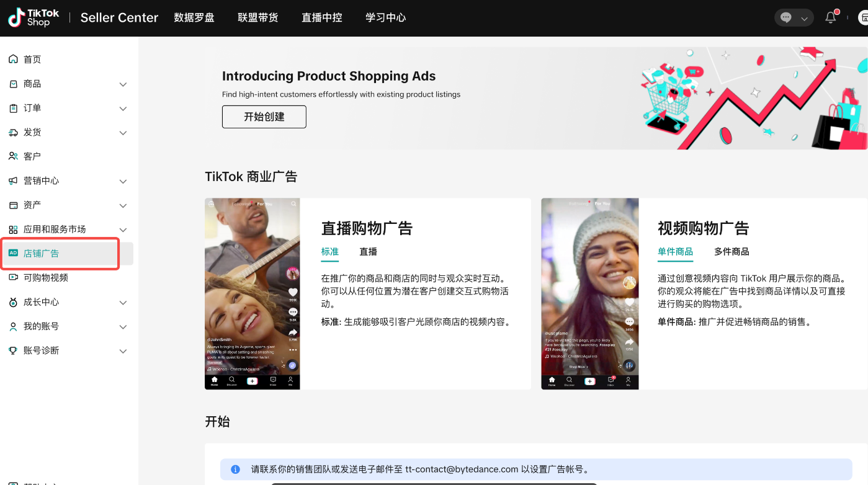The height and width of the screenshot is (485, 868).
Task: Select the 多件商品 tab under 视频购物广告
Action: tap(732, 252)
